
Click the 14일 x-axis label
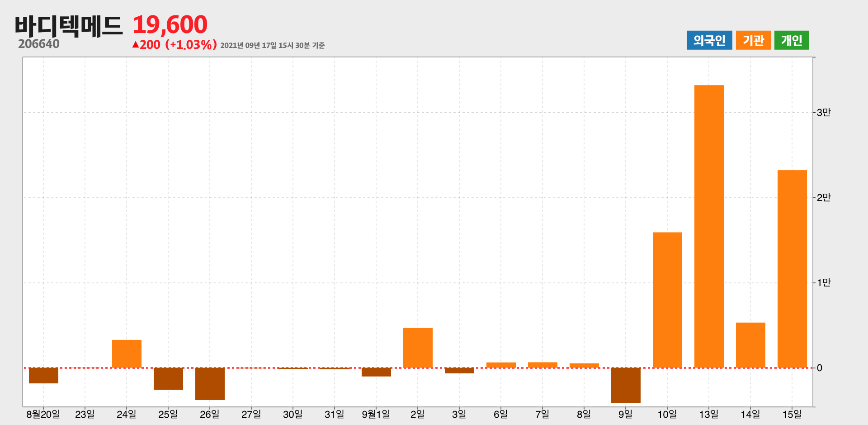click(x=750, y=414)
